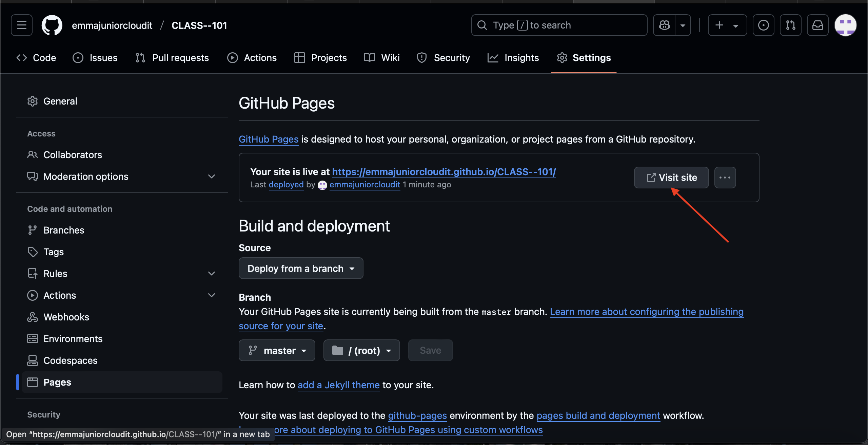Focus the Type / to search field

(559, 25)
